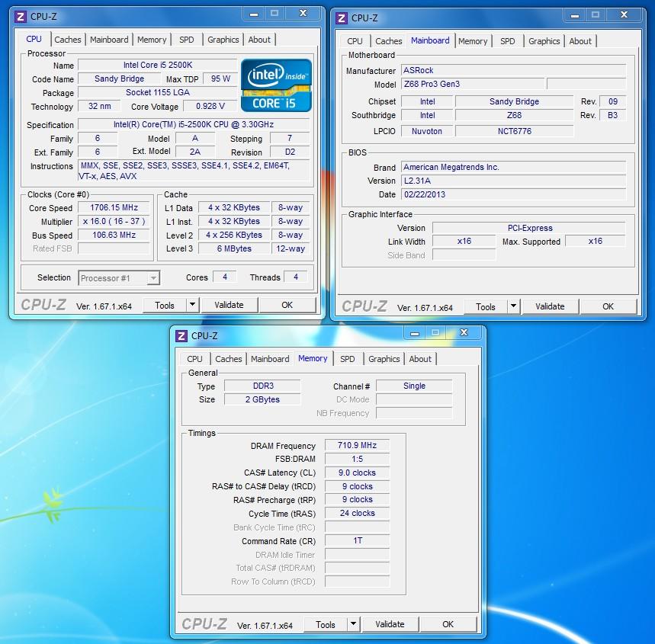The height and width of the screenshot is (644, 655).
Task: Click OK in the Mainboard window
Action: (608, 306)
